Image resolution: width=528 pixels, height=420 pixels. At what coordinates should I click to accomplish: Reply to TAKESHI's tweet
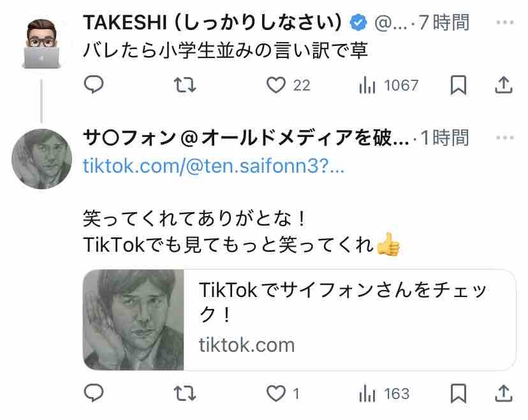click(x=94, y=85)
